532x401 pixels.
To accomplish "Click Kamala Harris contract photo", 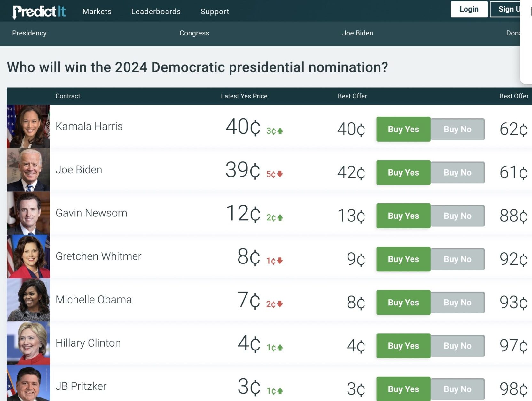I will point(28,126).
